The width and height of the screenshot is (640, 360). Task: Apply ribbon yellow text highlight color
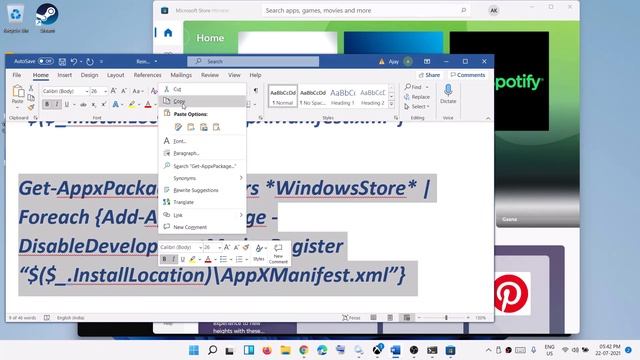coord(131,105)
